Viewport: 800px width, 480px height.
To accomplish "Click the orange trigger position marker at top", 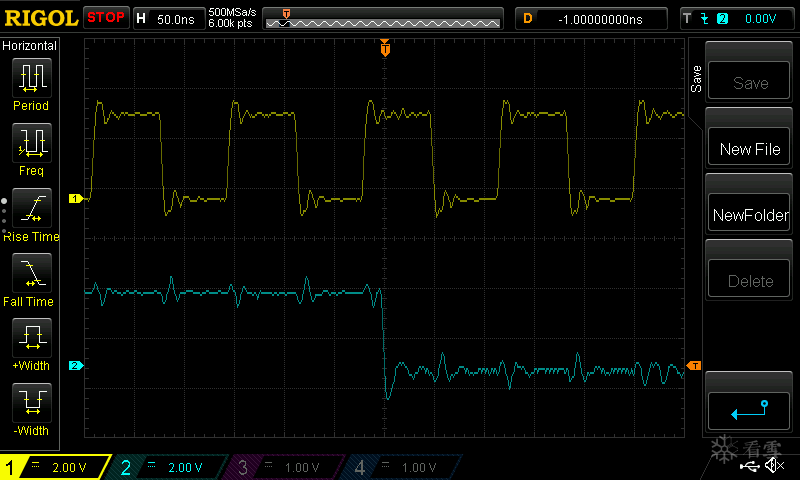I will (x=385, y=48).
